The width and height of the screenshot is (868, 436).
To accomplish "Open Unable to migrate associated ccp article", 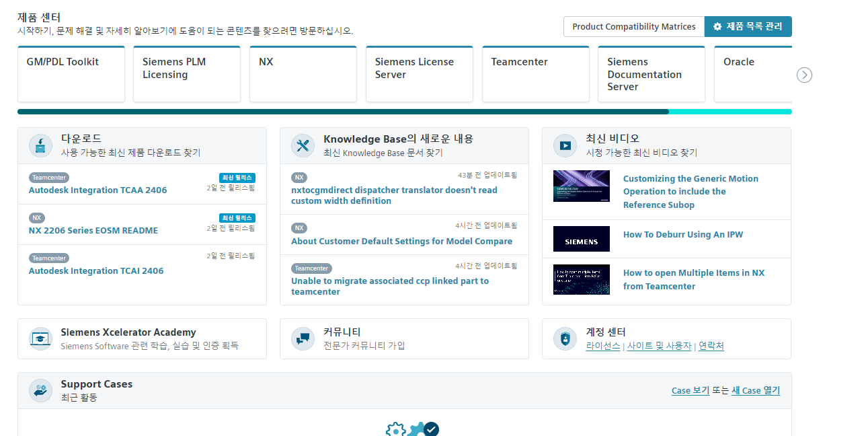I will click(x=390, y=287).
